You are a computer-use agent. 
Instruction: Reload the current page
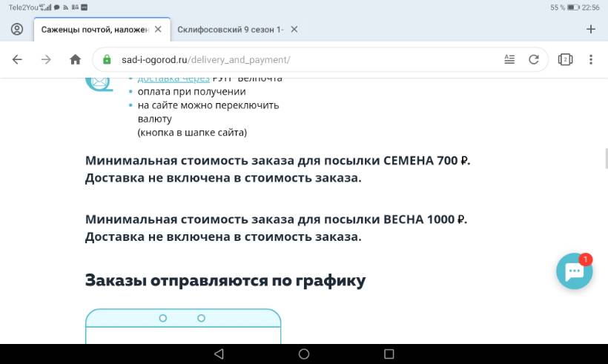533,59
